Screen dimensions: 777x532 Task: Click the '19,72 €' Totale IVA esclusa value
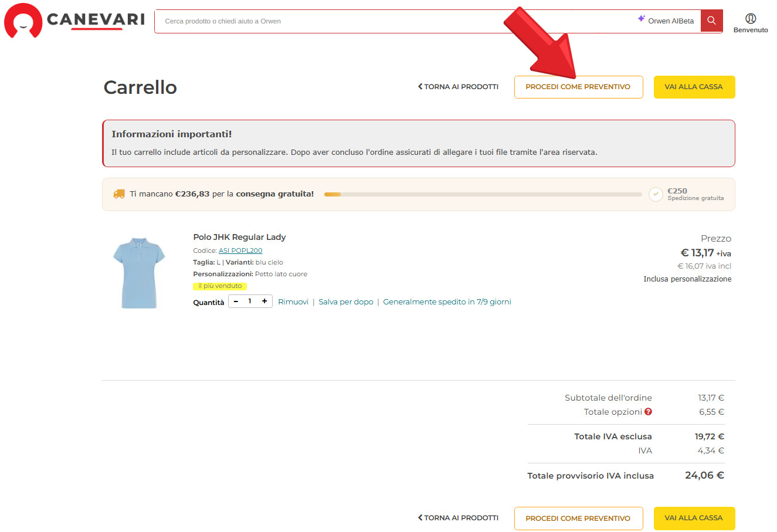(710, 436)
